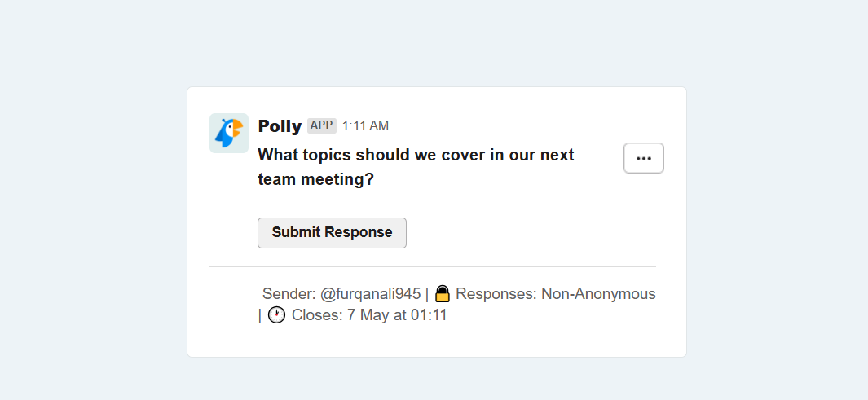The height and width of the screenshot is (400, 868).
Task: Select the poll question heading text
Action: [416, 167]
